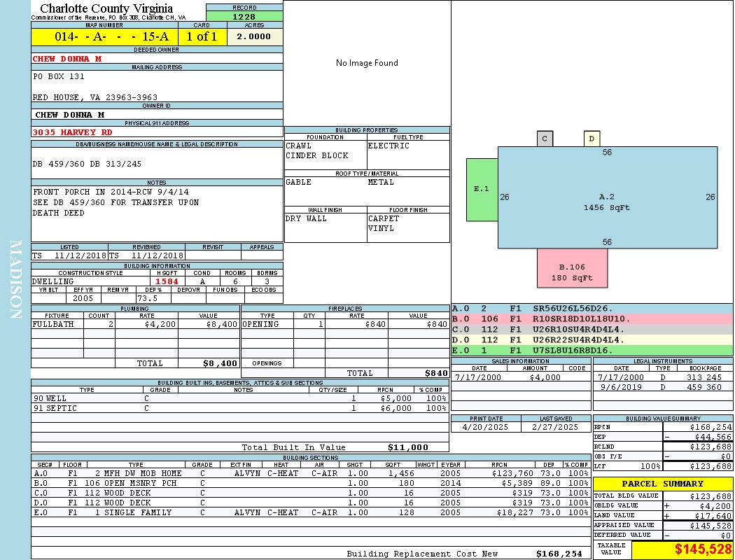Viewport: 735px width, 560px height.
Task: Click APPRAISED VALUE $145,528
Action: click(x=710, y=526)
